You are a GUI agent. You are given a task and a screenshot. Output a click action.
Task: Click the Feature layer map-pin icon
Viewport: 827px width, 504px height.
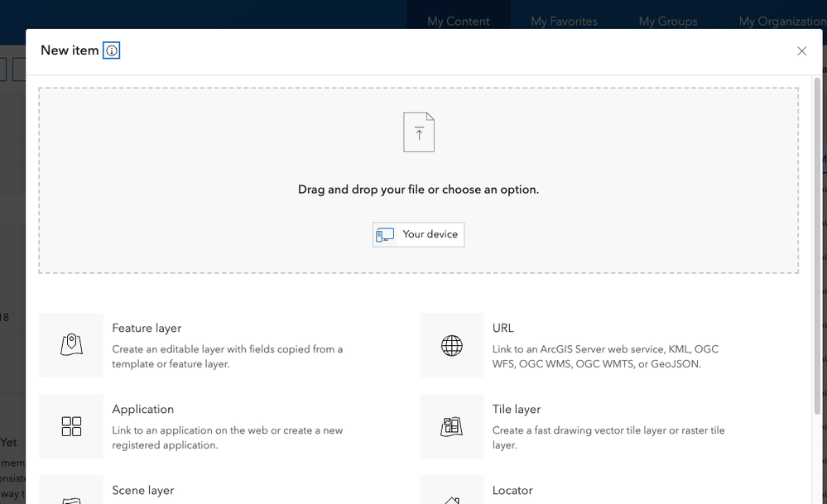click(x=71, y=345)
